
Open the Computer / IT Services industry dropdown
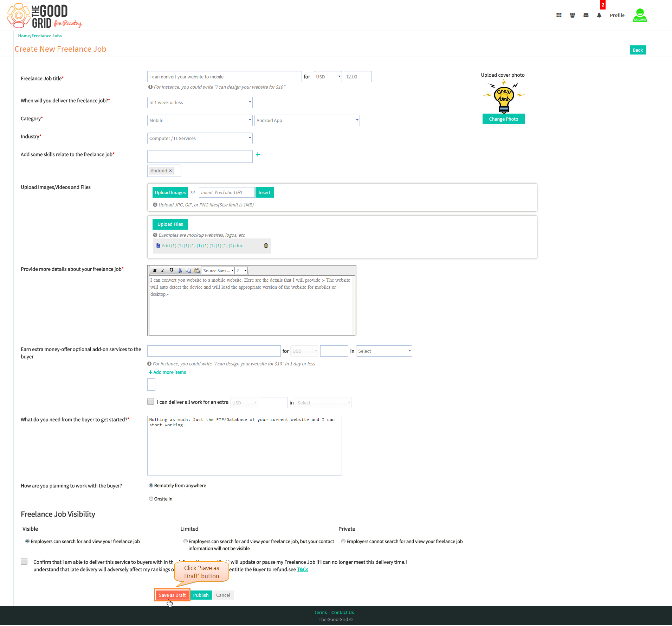click(200, 138)
